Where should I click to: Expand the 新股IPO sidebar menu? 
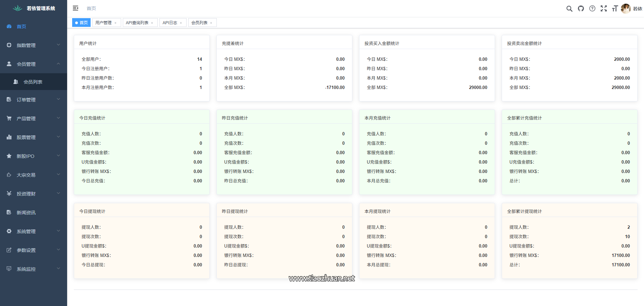point(34,156)
